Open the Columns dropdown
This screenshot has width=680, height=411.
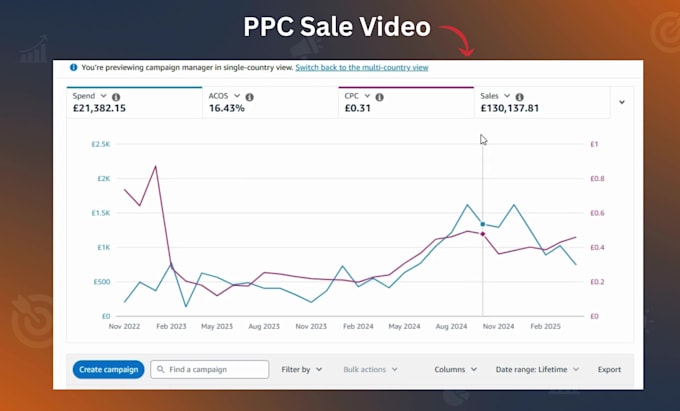coord(456,369)
